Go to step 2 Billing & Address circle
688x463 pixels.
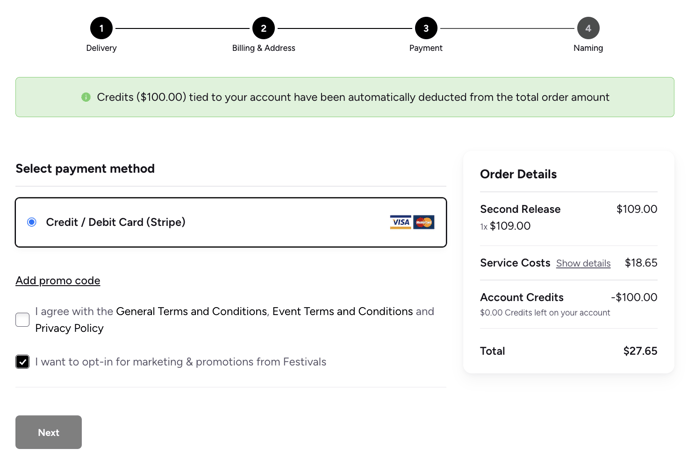263,28
